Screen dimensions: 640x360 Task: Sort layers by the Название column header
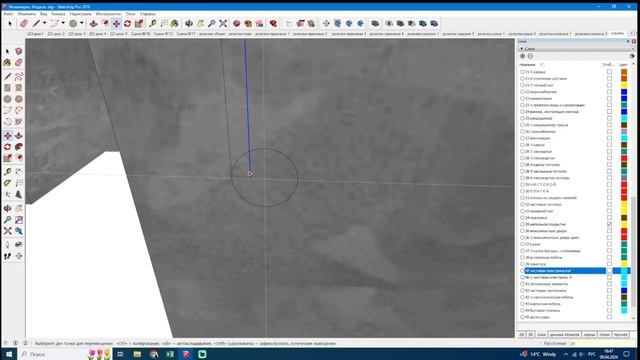527,64
